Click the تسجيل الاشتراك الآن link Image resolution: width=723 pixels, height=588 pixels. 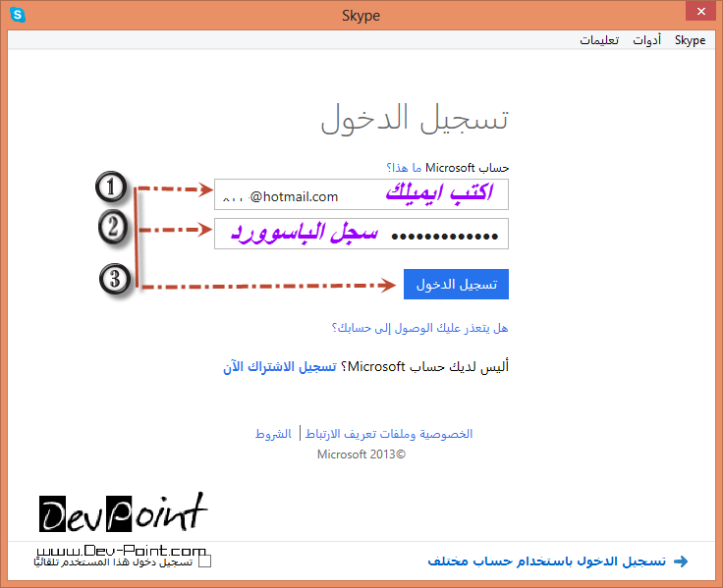coord(280,367)
